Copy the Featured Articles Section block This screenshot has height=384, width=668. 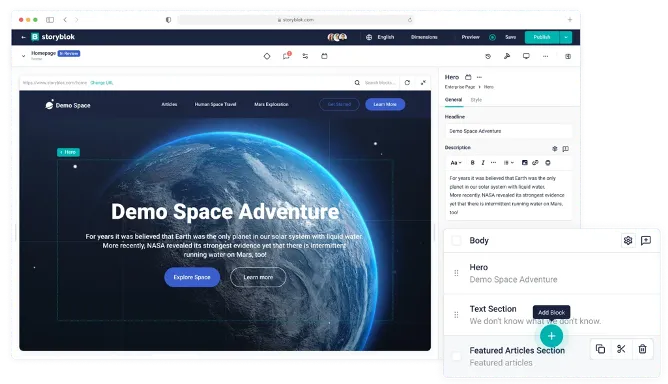600,349
